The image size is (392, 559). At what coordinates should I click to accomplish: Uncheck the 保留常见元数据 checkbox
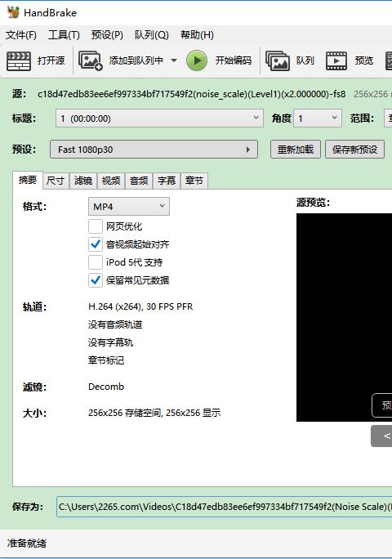[x=96, y=280]
